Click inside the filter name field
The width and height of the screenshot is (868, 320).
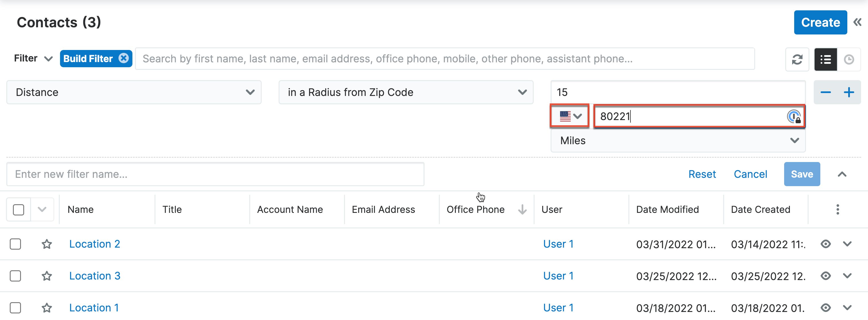[x=215, y=174]
